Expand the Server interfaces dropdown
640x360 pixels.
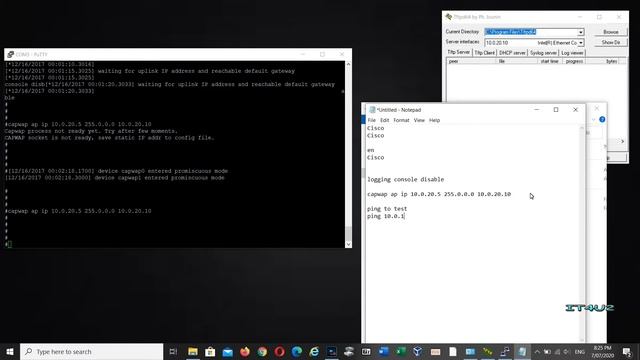point(580,42)
